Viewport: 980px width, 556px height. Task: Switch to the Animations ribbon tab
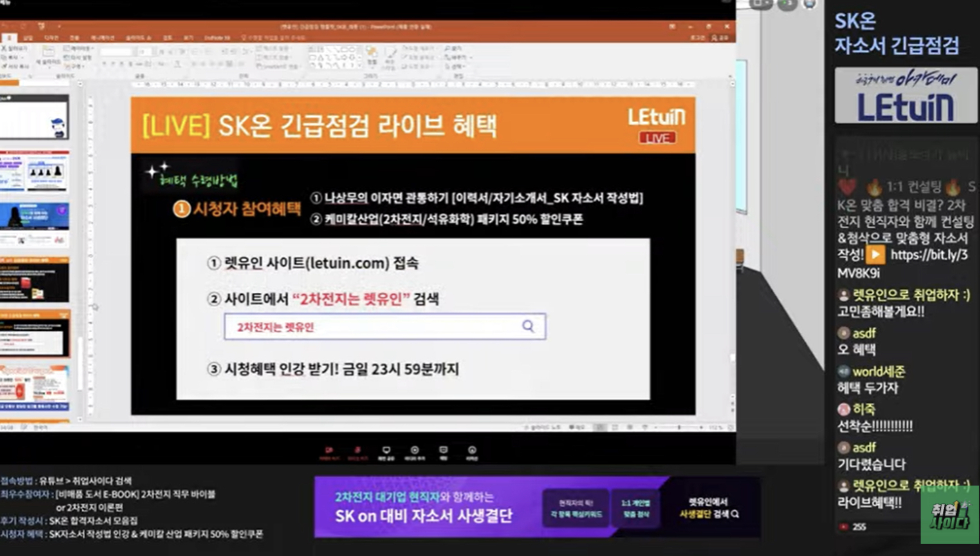[x=103, y=38]
